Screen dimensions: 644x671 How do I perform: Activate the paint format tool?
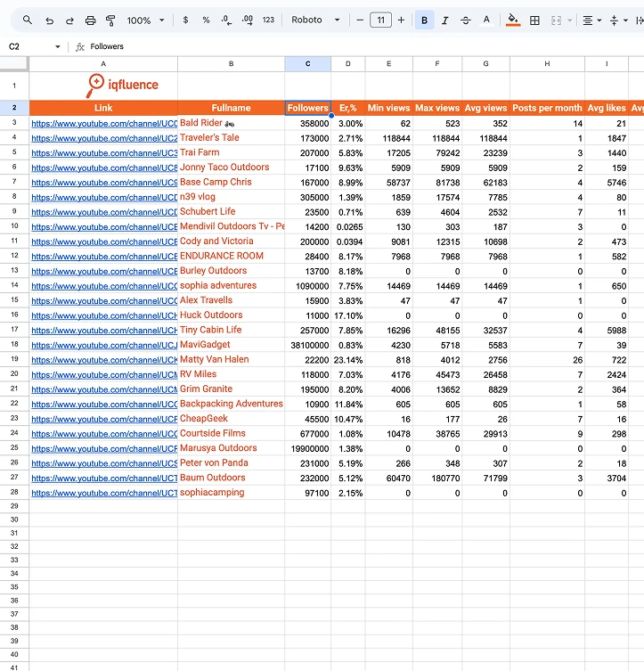coord(110,20)
